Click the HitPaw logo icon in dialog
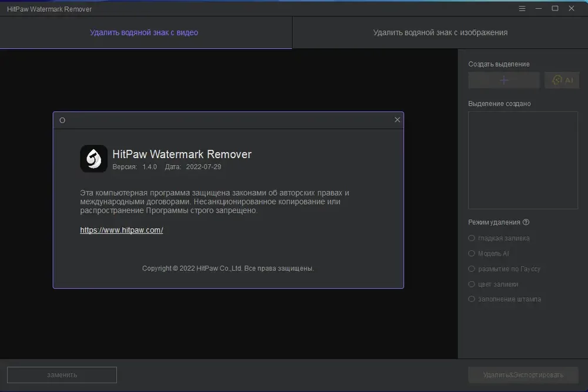The height and width of the screenshot is (392, 588). [93, 159]
